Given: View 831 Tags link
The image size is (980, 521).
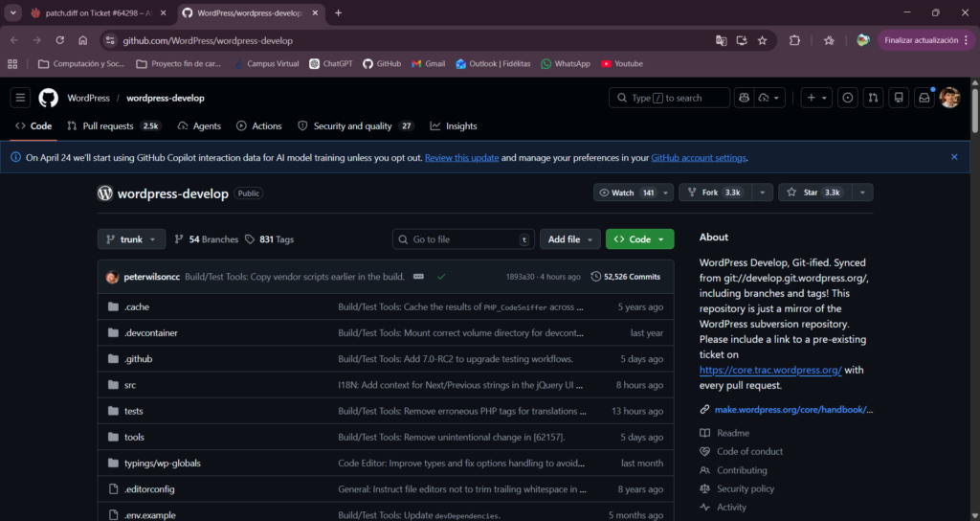Looking at the screenshot, I should pyautogui.click(x=269, y=238).
